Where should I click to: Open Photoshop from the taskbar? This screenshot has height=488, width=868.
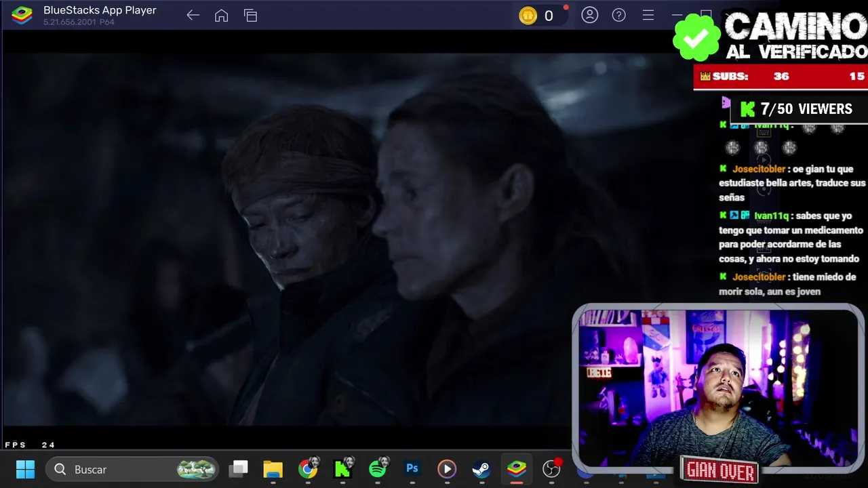[412, 468]
